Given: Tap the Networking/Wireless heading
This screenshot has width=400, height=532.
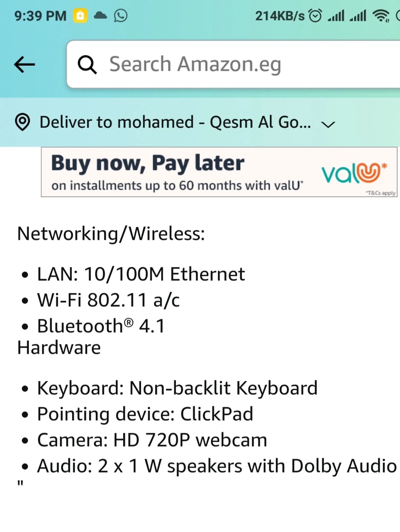Looking at the screenshot, I should [x=111, y=234].
